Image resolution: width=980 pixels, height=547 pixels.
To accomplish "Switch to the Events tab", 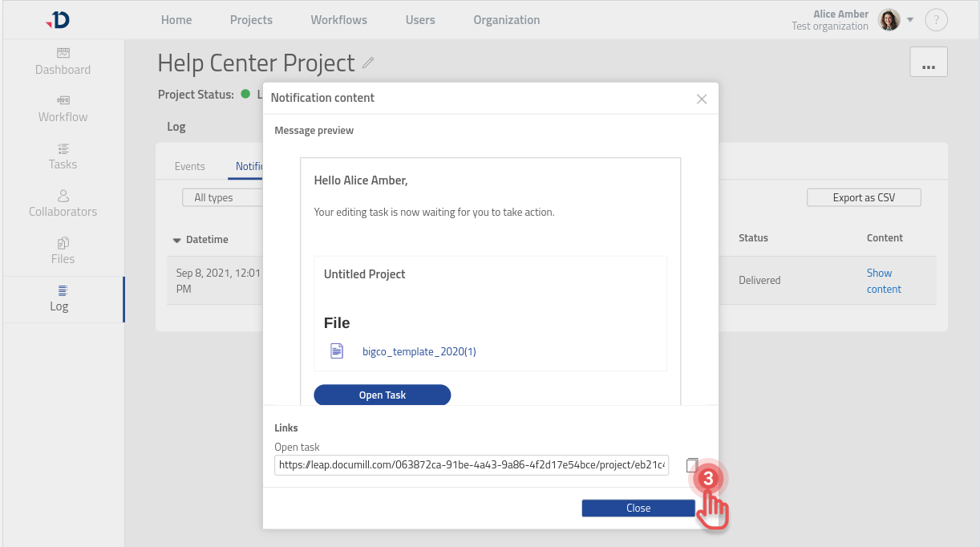I will [x=190, y=166].
